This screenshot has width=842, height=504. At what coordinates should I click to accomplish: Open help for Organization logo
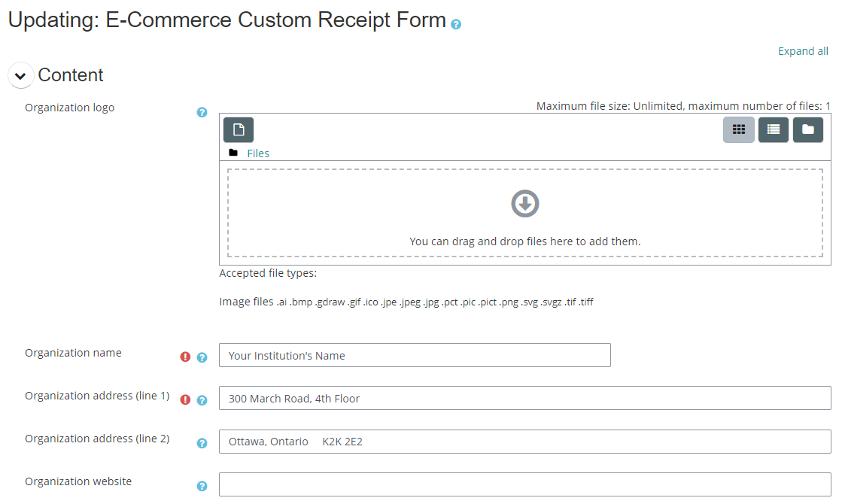[x=202, y=112]
